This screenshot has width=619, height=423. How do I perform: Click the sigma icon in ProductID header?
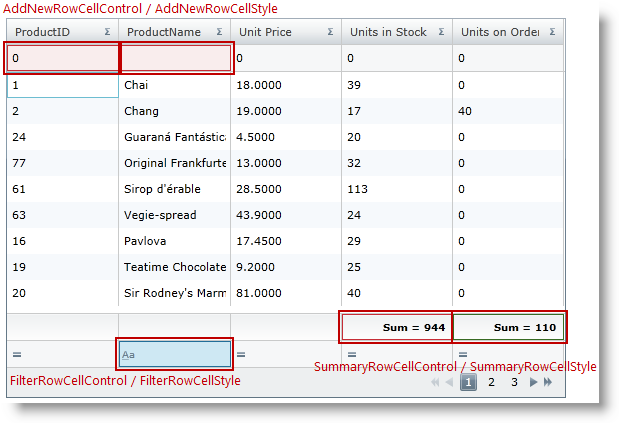107,33
